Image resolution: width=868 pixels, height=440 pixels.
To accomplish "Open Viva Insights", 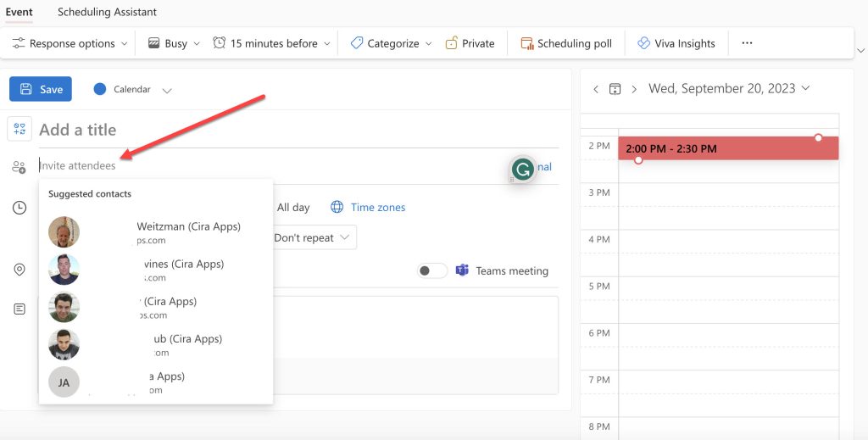I will click(x=676, y=43).
